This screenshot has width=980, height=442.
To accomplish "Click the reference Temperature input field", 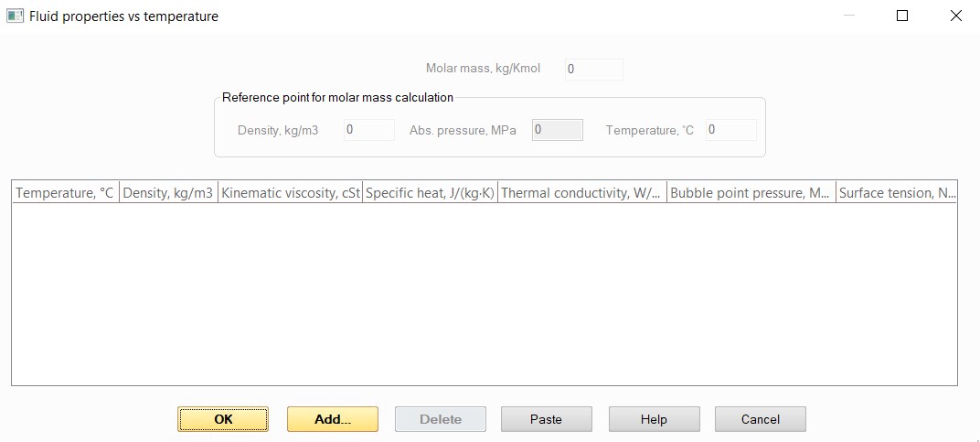I will 730,130.
